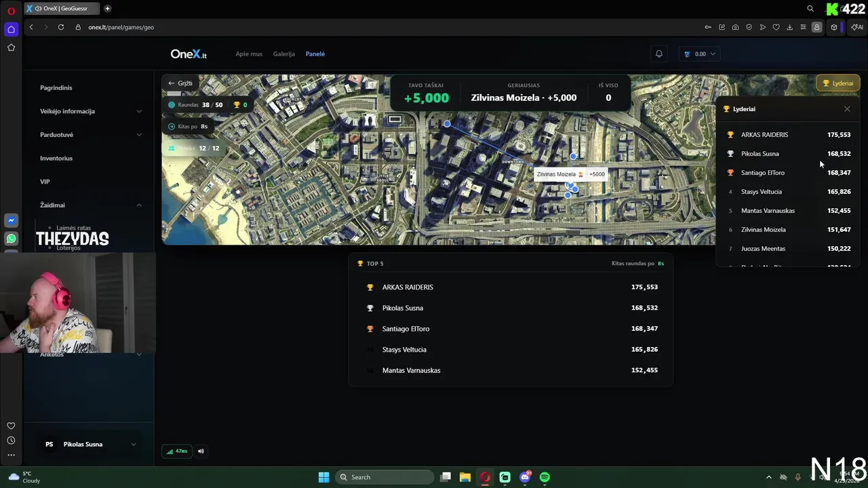Open sidebar three-dots more options
Screen dimensions: 868x488
(x=11, y=455)
